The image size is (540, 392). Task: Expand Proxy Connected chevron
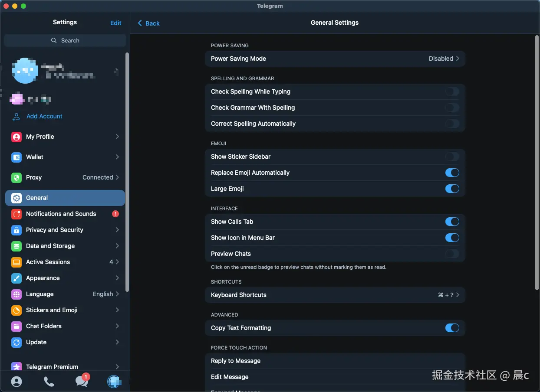[x=117, y=177]
